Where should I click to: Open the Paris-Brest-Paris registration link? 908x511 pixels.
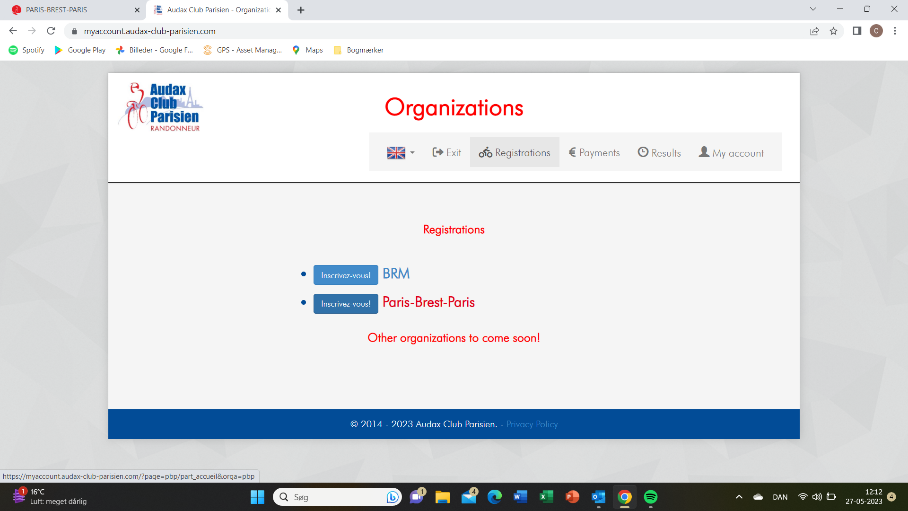pyautogui.click(x=429, y=302)
